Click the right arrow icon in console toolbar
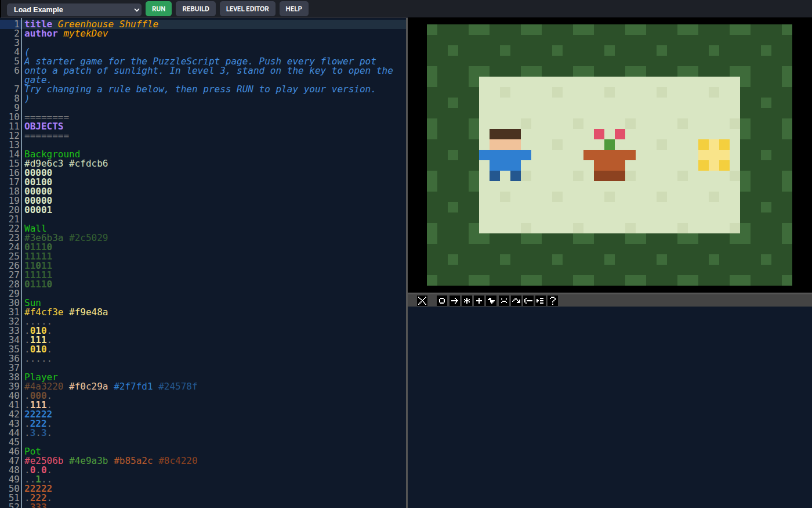Image resolution: width=812 pixels, height=508 pixels. tap(454, 301)
